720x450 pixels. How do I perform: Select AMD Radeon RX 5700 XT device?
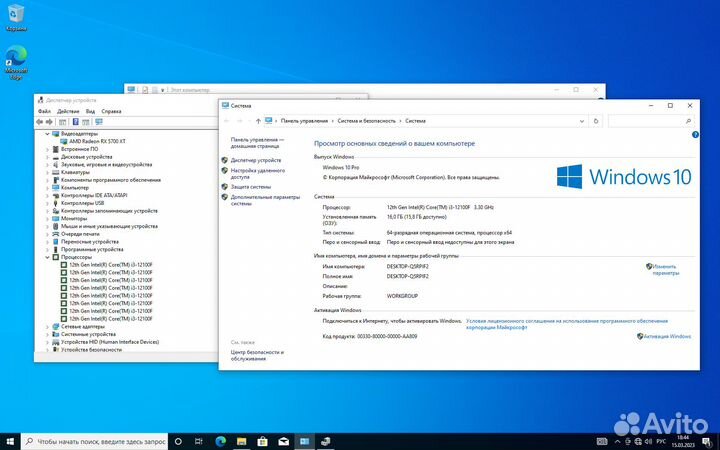point(97,141)
